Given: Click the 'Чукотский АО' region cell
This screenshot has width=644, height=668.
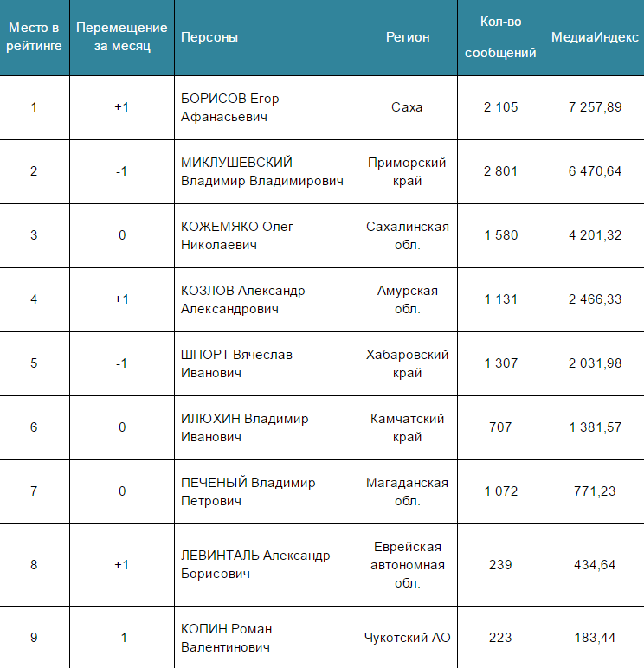Looking at the screenshot, I should [x=408, y=638].
